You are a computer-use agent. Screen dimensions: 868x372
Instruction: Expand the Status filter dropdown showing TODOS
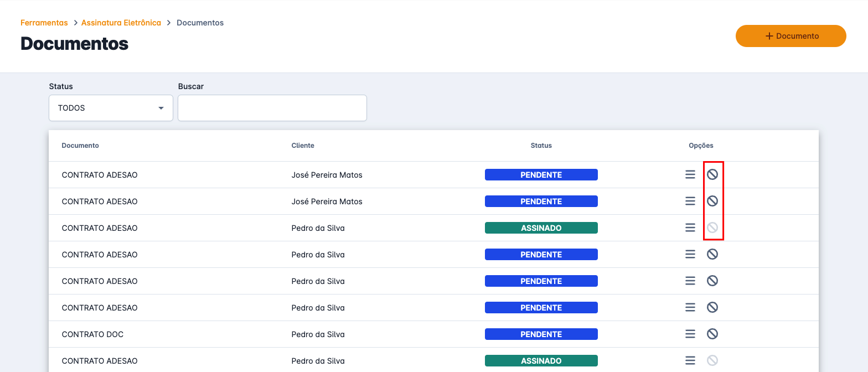point(111,108)
